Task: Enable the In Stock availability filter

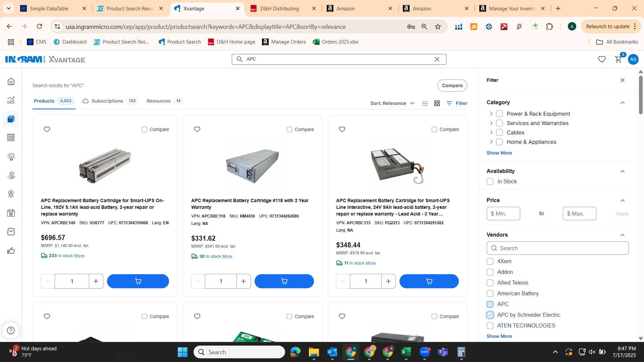Action: tap(490, 182)
